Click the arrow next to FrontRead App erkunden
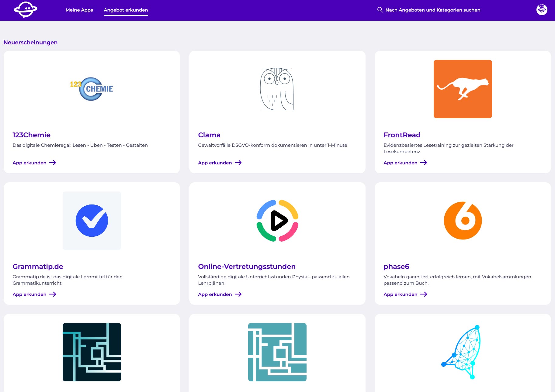This screenshot has width=555, height=392. 424,163
